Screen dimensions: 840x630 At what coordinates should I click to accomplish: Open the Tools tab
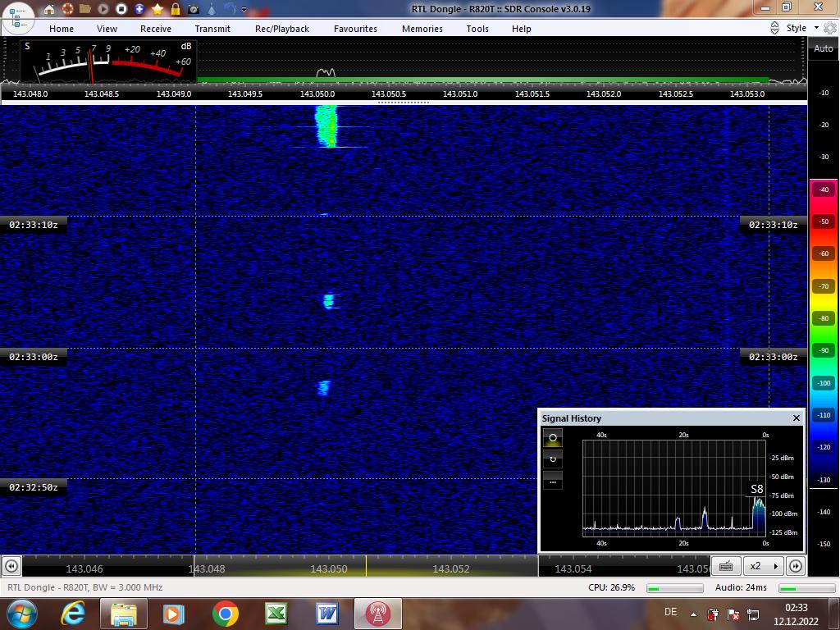click(x=477, y=29)
